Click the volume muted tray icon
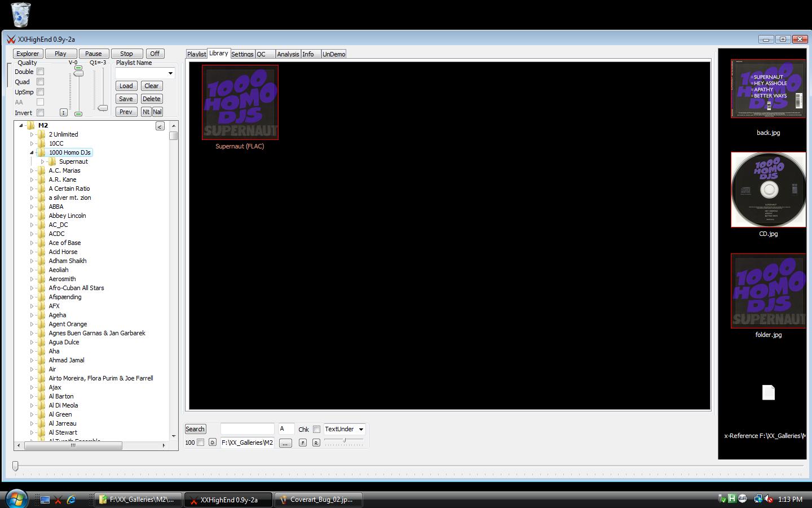 769,499
